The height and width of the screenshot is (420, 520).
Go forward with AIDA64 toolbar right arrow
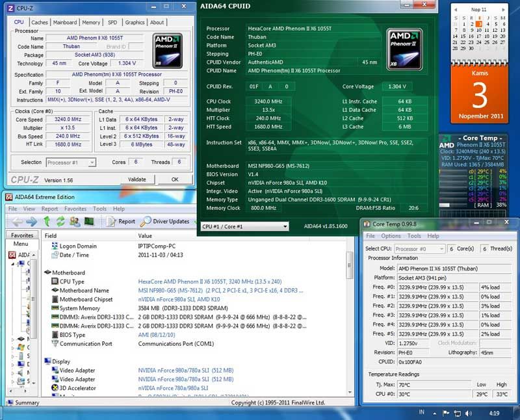tap(31, 221)
